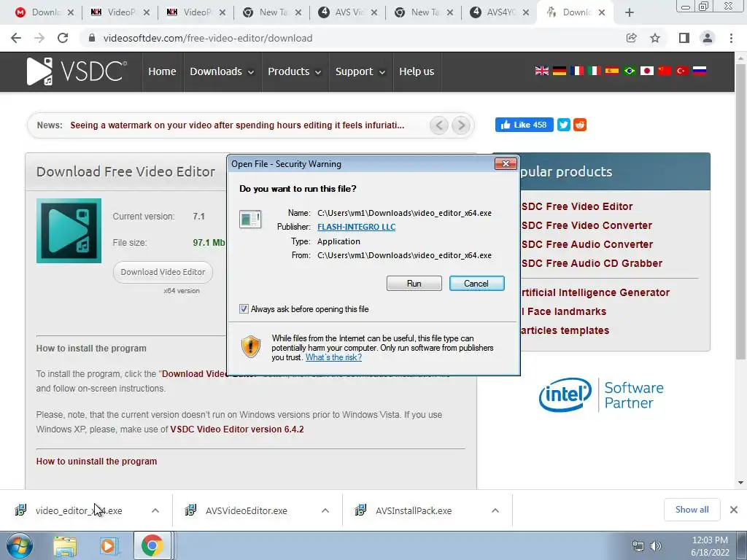The width and height of the screenshot is (747, 560).
Task: Expand the Downloads nav menu
Action: 222,71
